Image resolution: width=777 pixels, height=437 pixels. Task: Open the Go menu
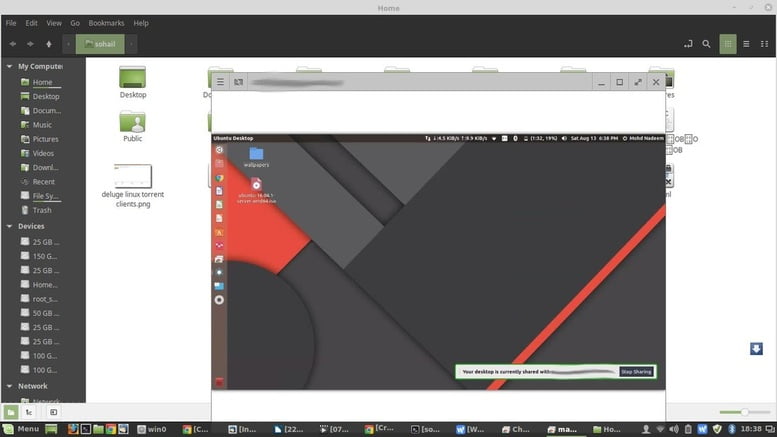point(75,23)
